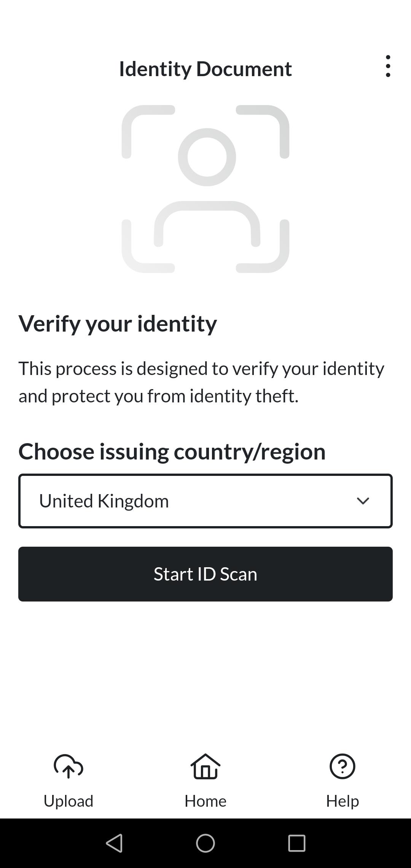Open the United Kingdom country selector
411x868 pixels.
point(190,501)
